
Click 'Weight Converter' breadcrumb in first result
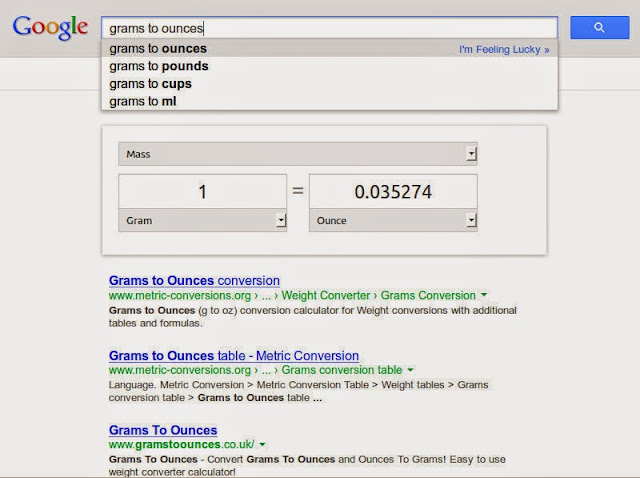pyautogui.click(x=326, y=295)
